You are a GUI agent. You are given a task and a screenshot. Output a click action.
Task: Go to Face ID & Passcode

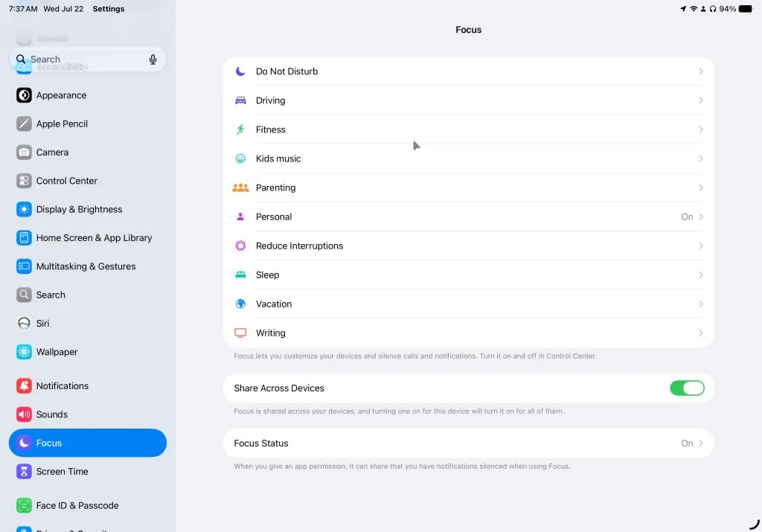88,505
